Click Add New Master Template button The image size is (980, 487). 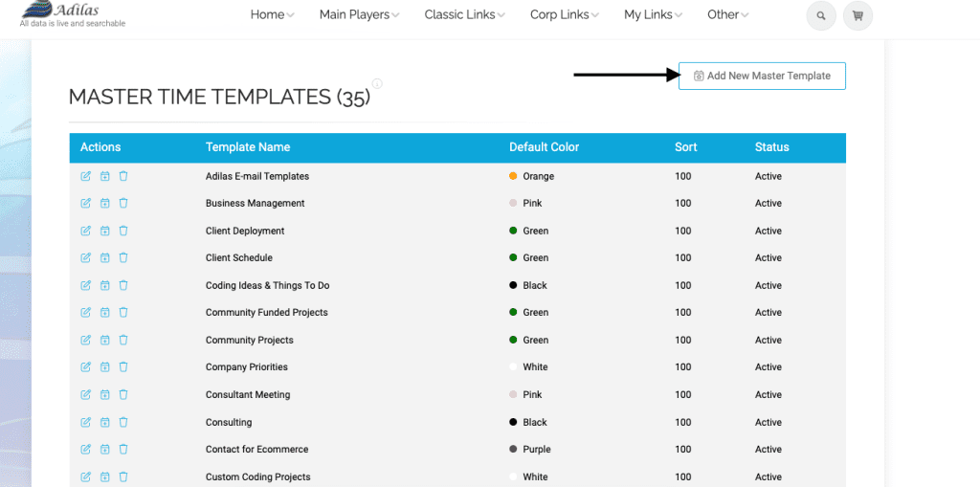pos(762,76)
